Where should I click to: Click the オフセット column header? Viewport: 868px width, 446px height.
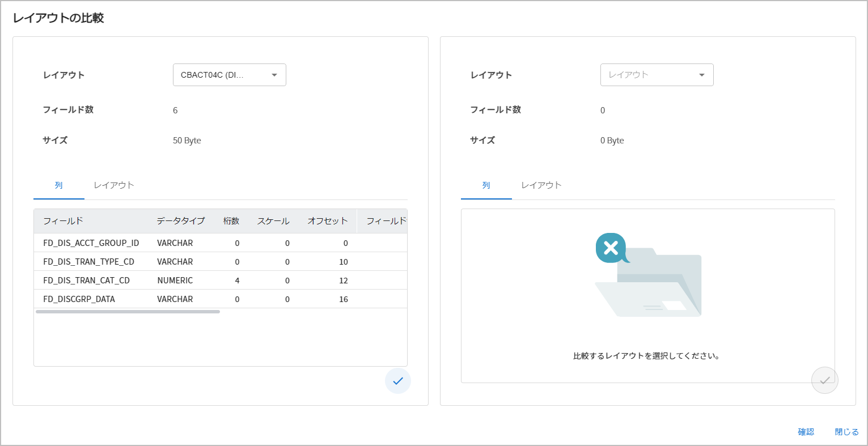coord(328,221)
